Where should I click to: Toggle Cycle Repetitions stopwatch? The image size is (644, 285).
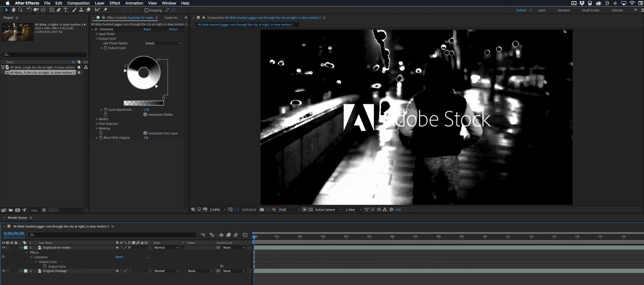[x=105, y=110]
